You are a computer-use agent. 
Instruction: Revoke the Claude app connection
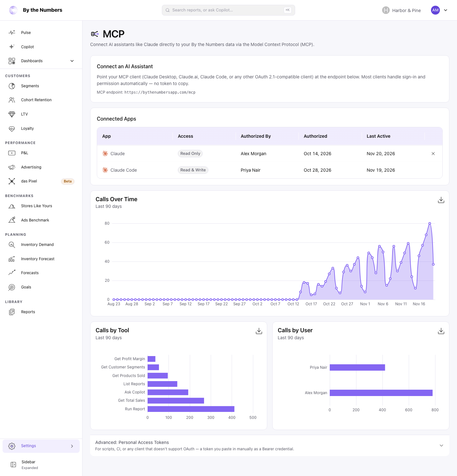(433, 154)
